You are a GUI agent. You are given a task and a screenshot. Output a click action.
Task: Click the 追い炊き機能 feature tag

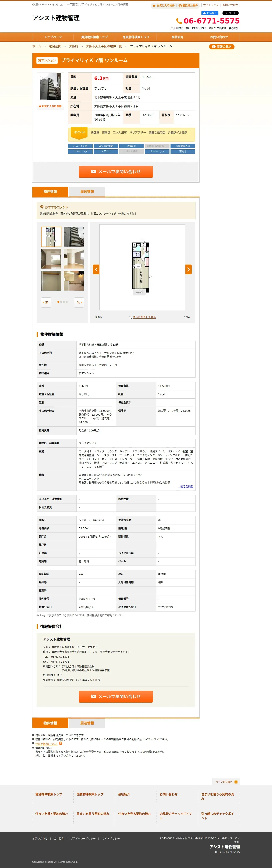106,146
